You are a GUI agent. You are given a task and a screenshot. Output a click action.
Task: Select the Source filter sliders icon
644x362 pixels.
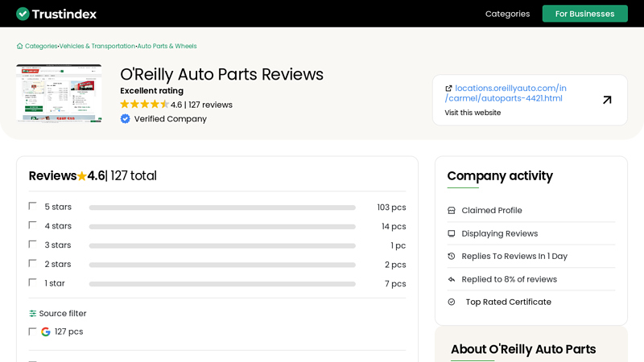click(33, 314)
